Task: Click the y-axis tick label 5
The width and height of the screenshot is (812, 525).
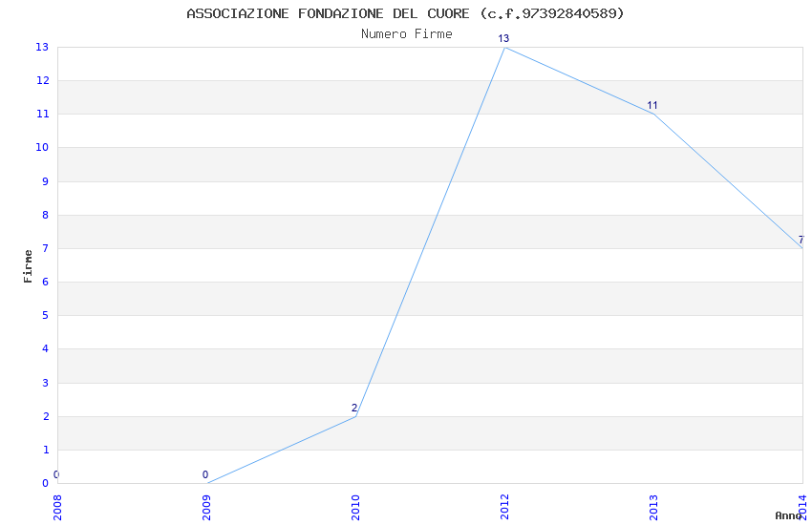Action: pos(46,316)
